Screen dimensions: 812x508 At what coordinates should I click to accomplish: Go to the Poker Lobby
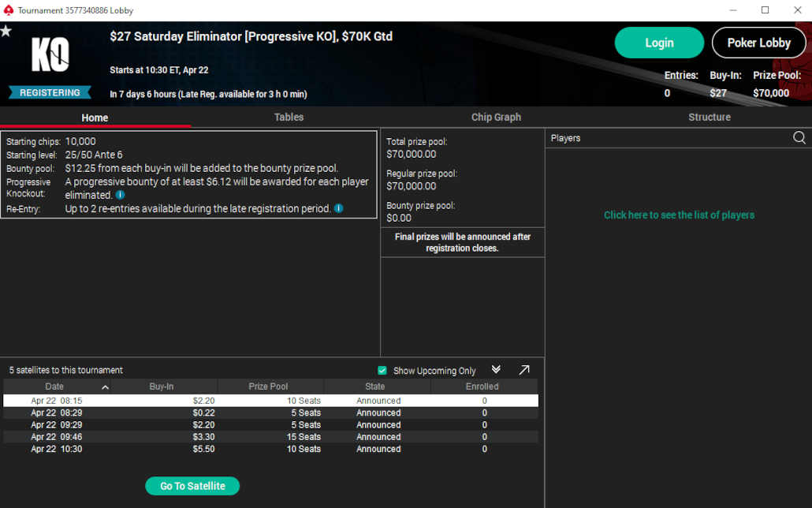coord(758,43)
